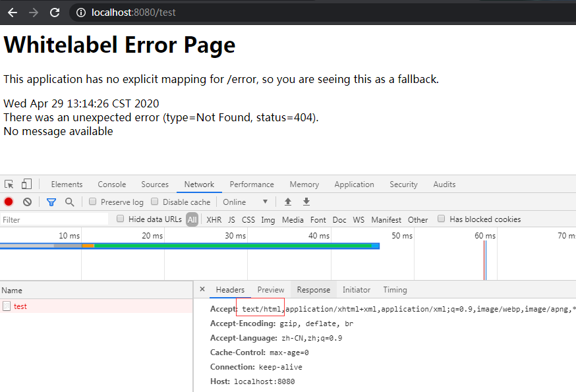Stop recording network log red button
This screenshot has height=392, width=576.
click(9, 202)
